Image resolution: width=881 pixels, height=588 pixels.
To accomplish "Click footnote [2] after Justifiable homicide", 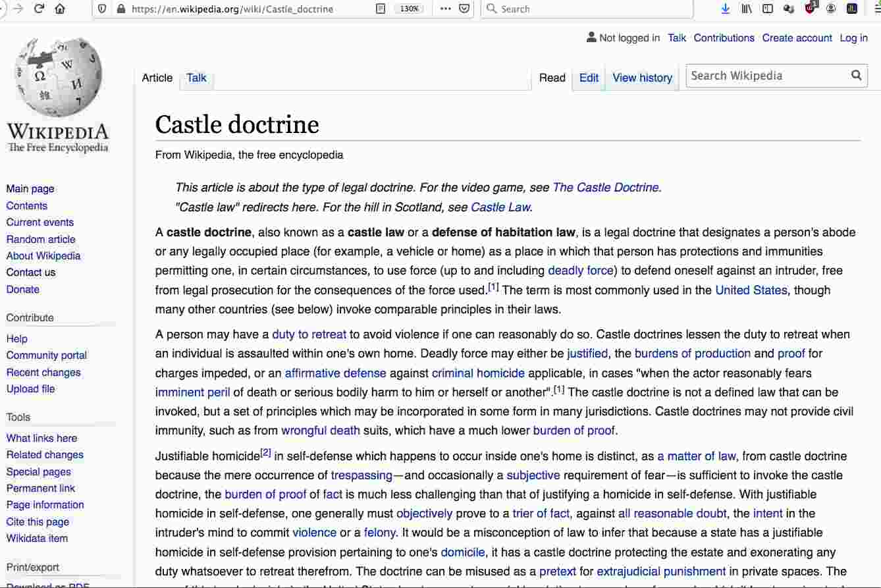I will (265, 453).
